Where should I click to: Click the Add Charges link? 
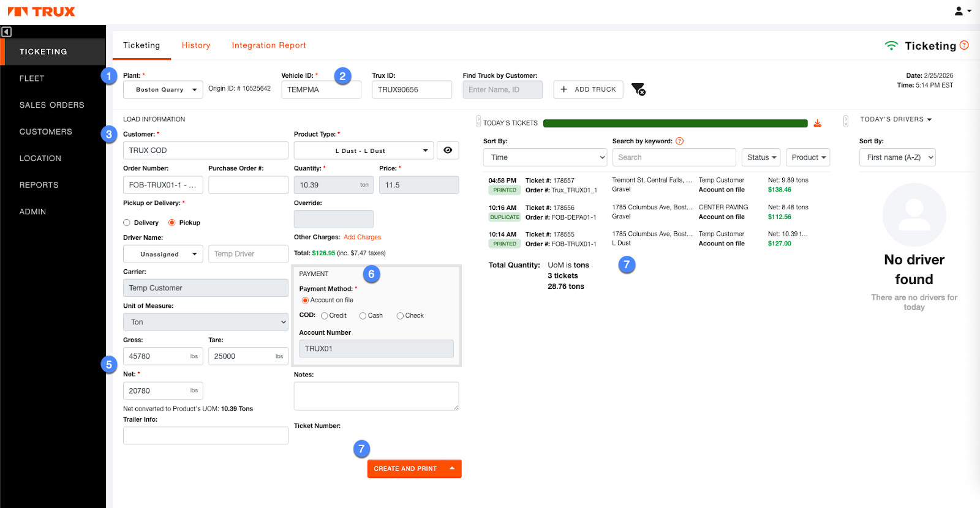(362, 237)
